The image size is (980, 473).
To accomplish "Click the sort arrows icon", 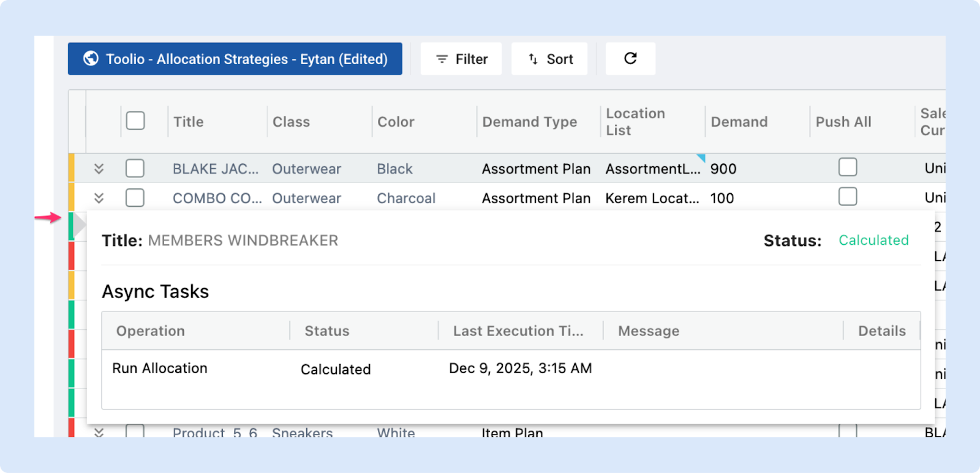I will [533, 59].
